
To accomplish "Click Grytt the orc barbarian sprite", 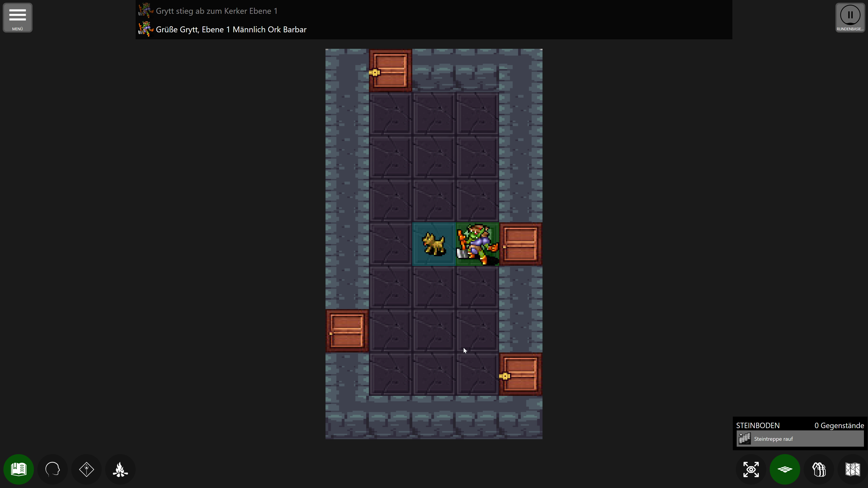I will [477, 244].
